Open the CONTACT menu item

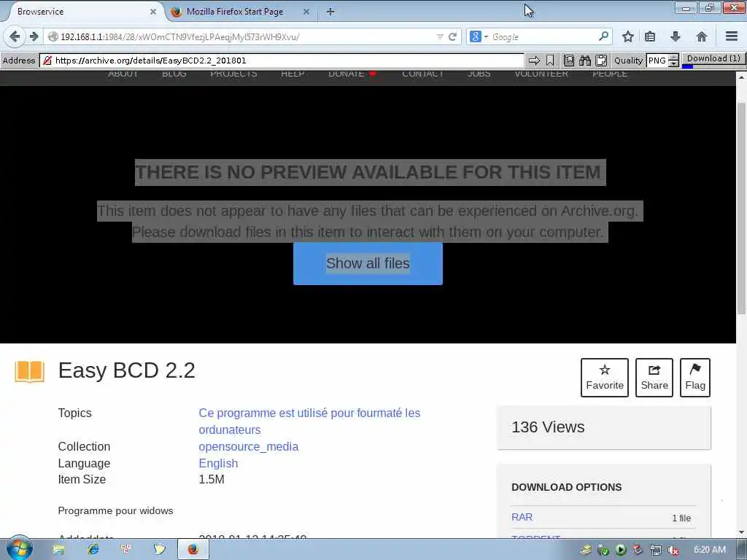click(x=422, y=74)
